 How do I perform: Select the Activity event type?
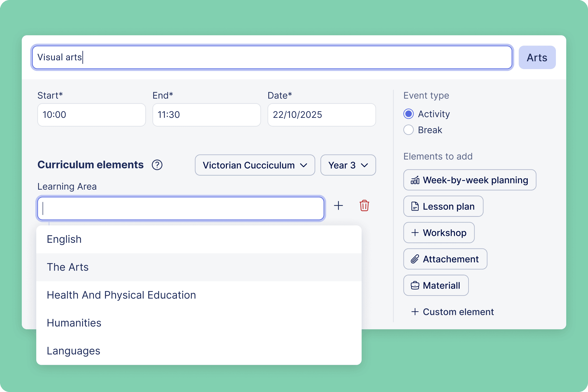[408, 114]
